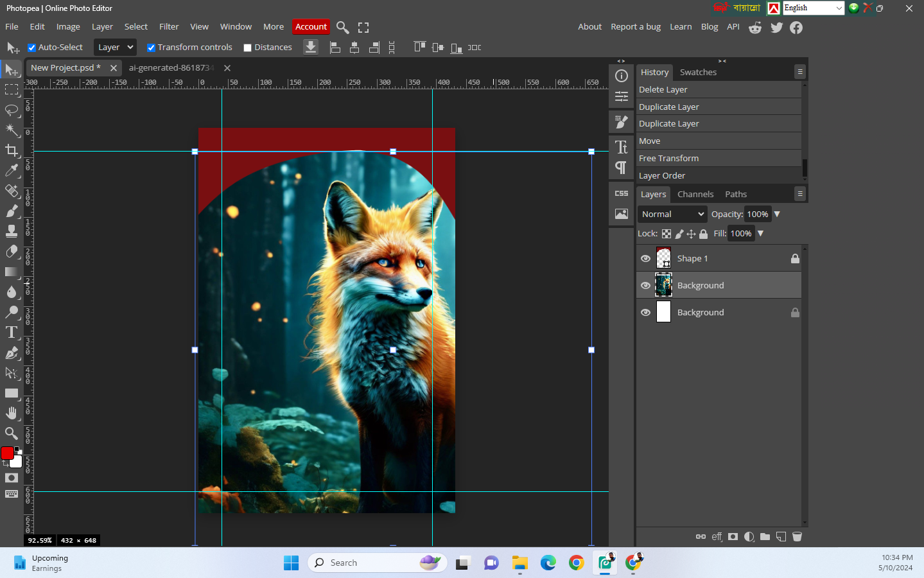Enable the Distances checkbox
Image resolution: width=924 pixels, height=578 pixels.
[247, 48]
